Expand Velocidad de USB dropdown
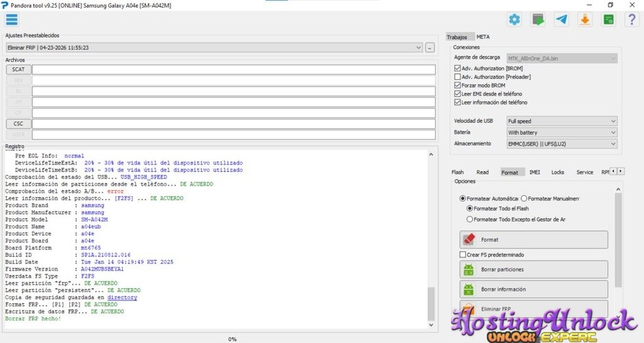Image resolution: width=644 pixels, height=343 pixels. tap(562, 121)
